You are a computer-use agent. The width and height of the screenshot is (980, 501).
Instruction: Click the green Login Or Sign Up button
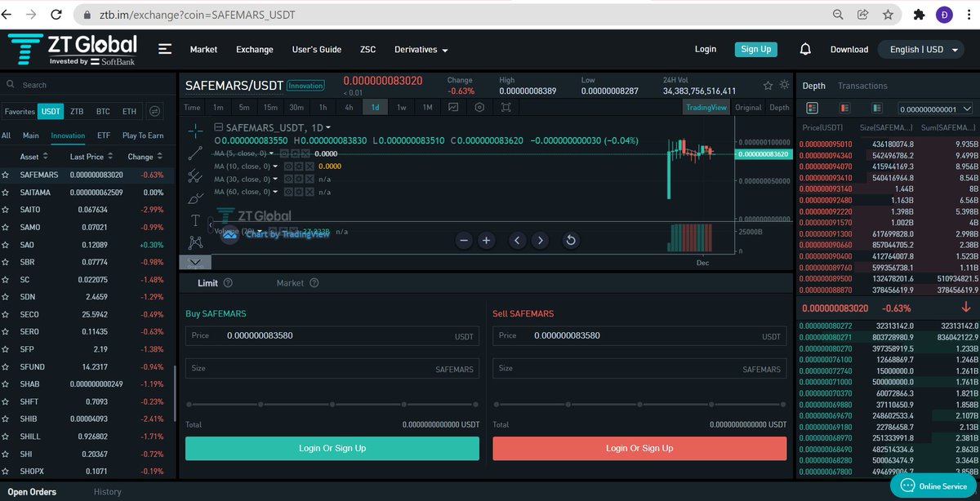point(332,448)
